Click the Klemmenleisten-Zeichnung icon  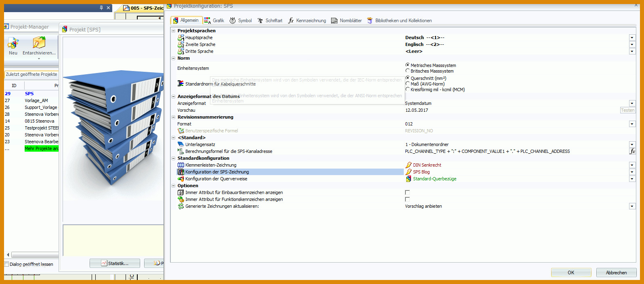tap(181, 165)
